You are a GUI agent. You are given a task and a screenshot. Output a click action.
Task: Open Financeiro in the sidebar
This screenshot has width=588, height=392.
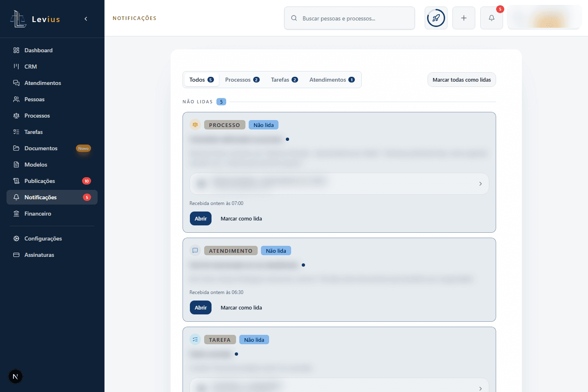(x=52, y=214)
